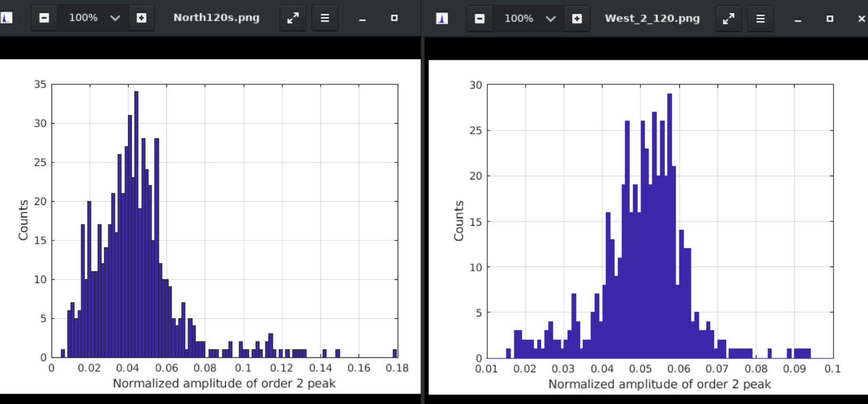
Task: Enter fullscreen for West_2_120.png
Action: click(728, 19)
